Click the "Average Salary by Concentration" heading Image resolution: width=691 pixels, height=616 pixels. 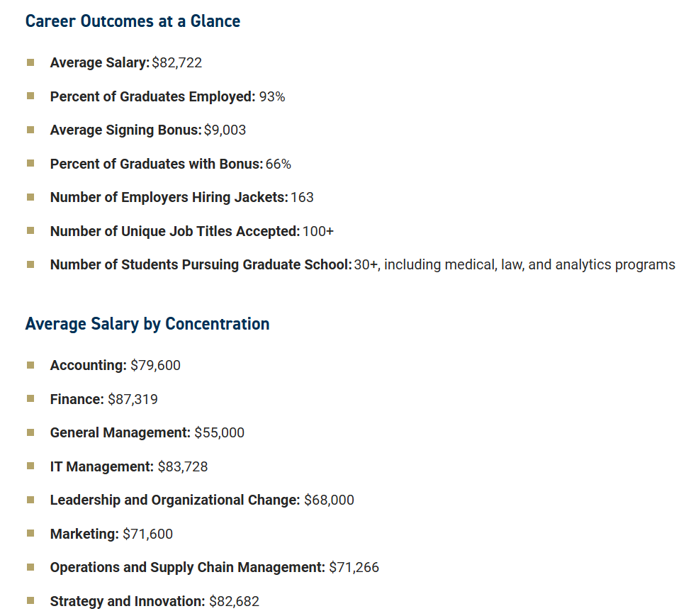coord(147,324)
